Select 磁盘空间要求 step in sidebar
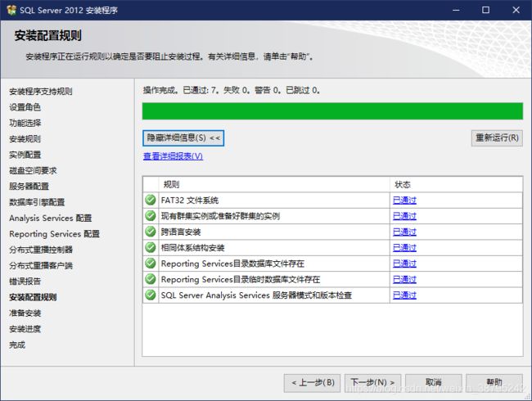532x401 pixels. [x=33, y=171]
